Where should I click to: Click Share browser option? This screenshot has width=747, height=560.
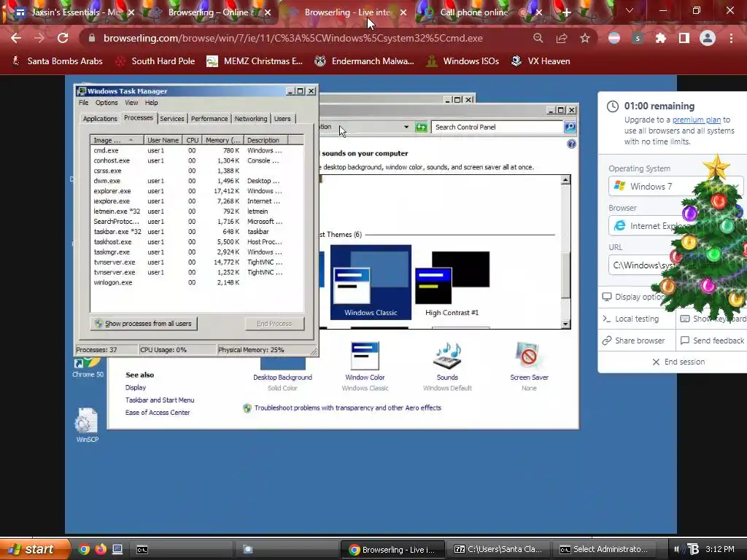634,341
